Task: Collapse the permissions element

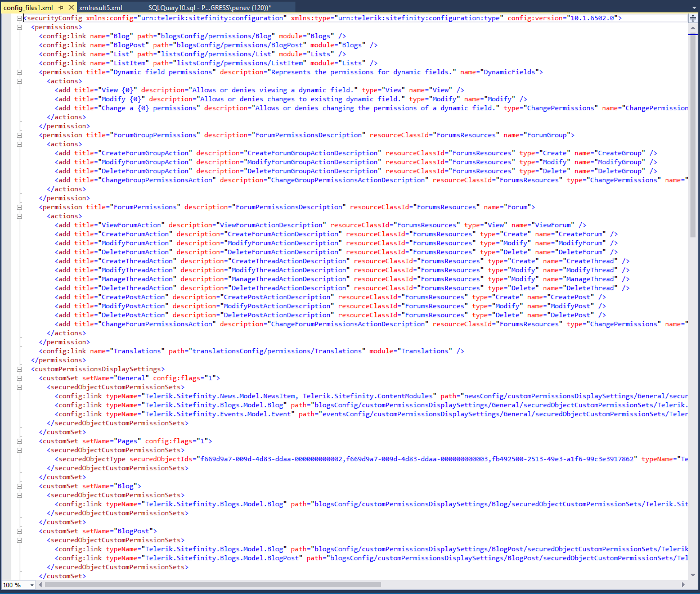Action: pos(19,27)
